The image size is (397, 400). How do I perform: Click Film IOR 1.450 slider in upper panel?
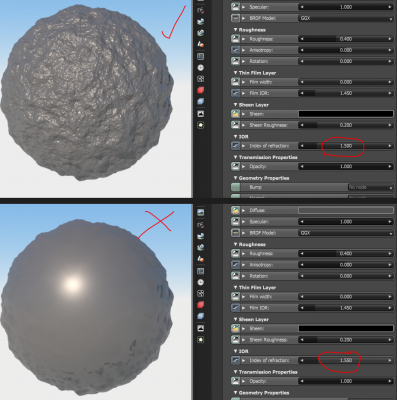(346, 93)
